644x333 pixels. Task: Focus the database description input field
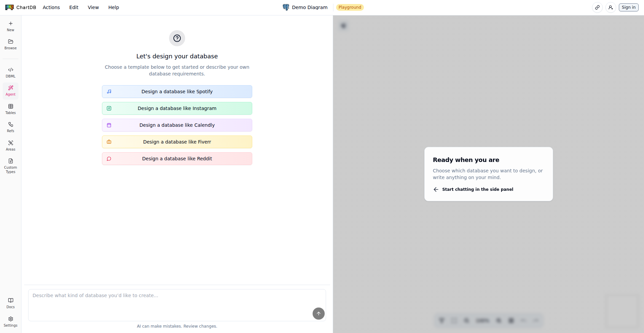(177, 305)
